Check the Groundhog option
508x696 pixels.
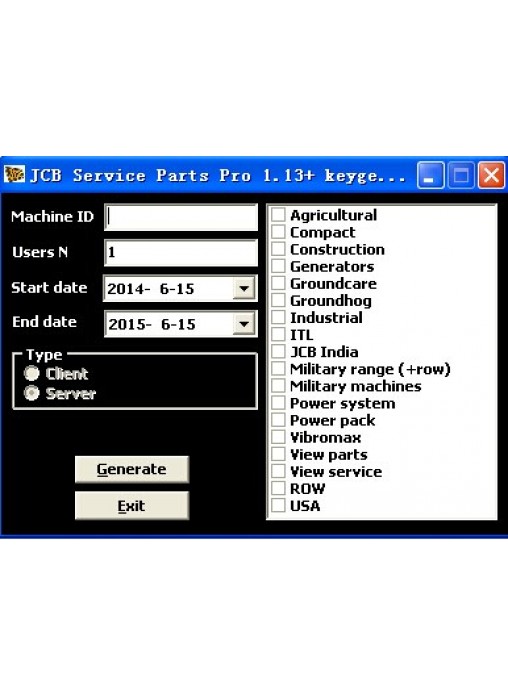278,300
